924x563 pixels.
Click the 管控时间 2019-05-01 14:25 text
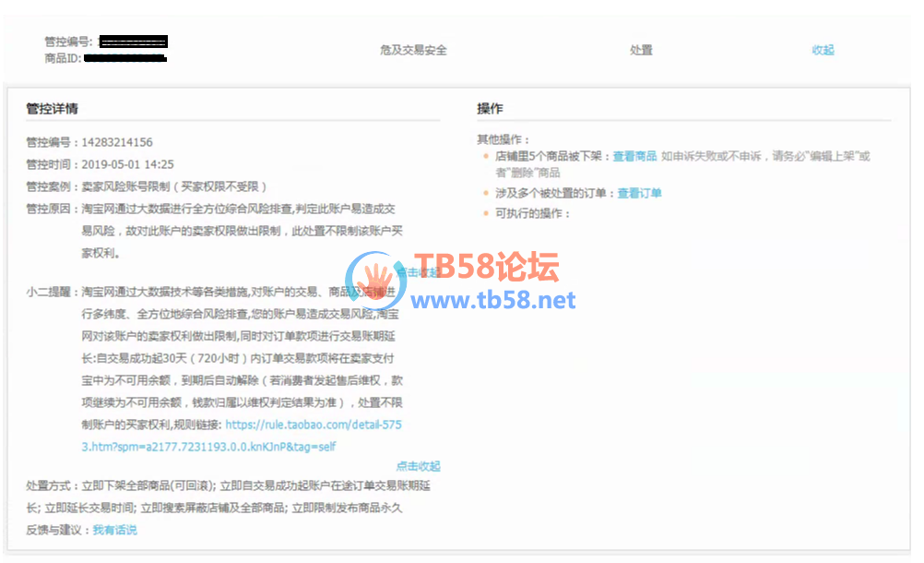pyautogui.click(x=100, y=164)
